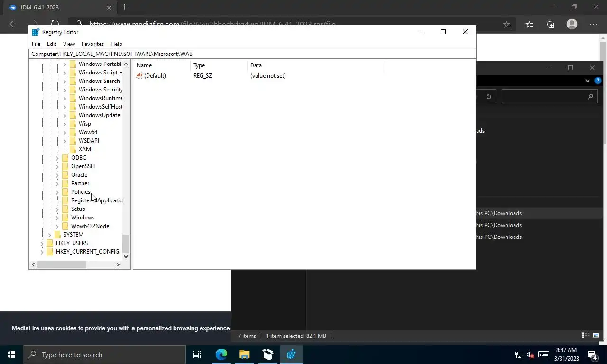This screenshot has height=364, width=607.
Task: Open File Explorer help icon
Action: pyautogui.click(x=598, y=81)
